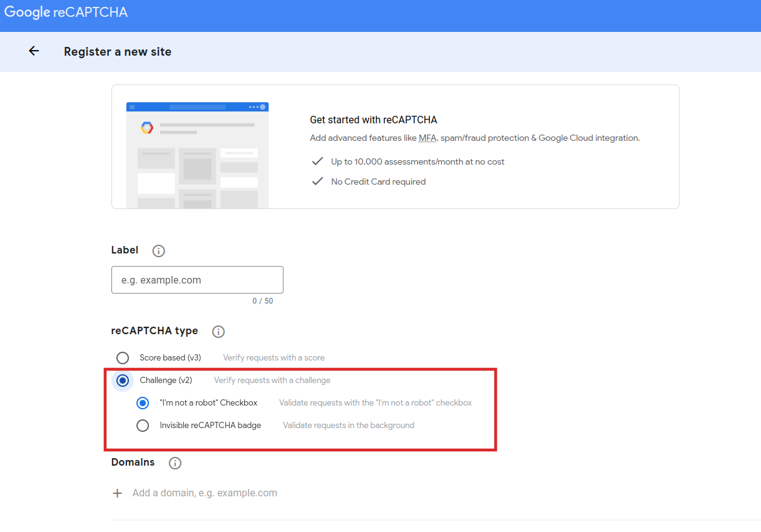Click the Google Cloud hexagon logo in preview
Image resolution: width=761 pixels, height=532 pixels.
pos(147,128)
